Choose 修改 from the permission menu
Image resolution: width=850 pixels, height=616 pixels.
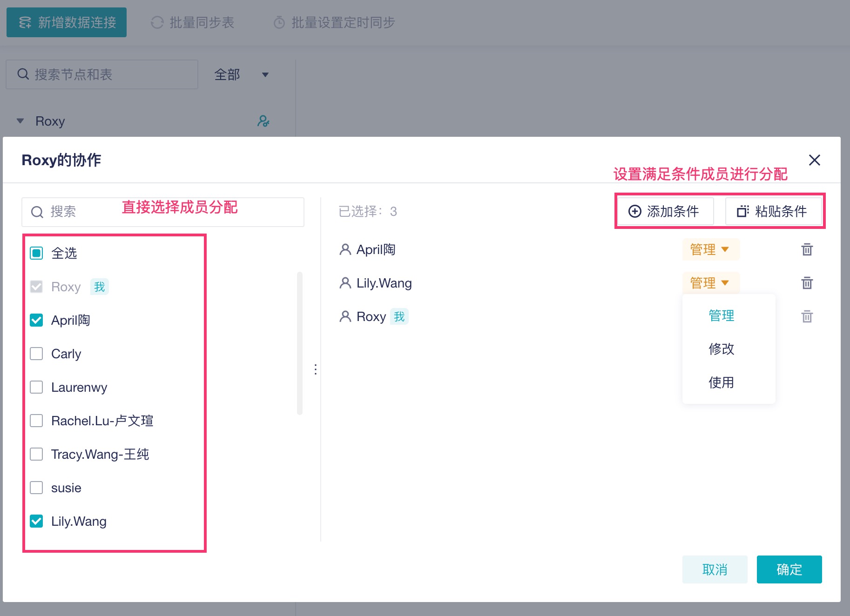click(721, 349)
